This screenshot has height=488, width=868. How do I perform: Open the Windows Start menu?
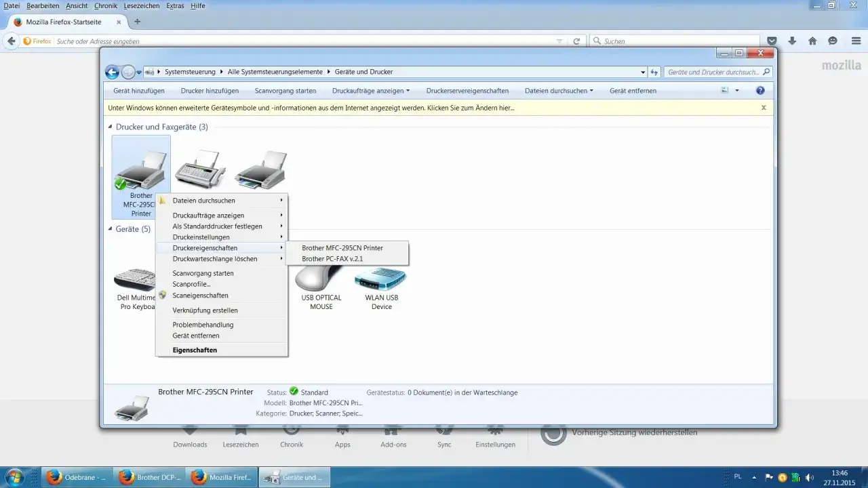point(15,477)
